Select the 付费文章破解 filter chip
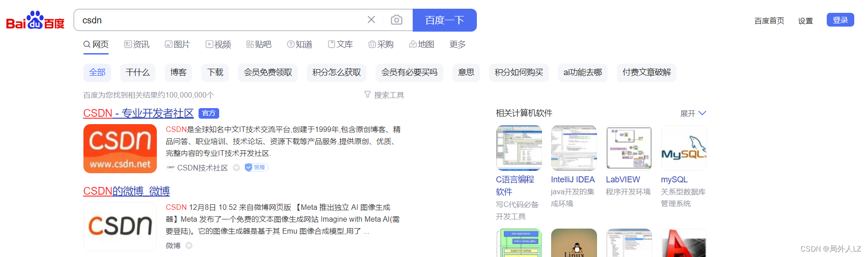The height and width of the screenshot is (257, 868). click(x=647, y=72)
